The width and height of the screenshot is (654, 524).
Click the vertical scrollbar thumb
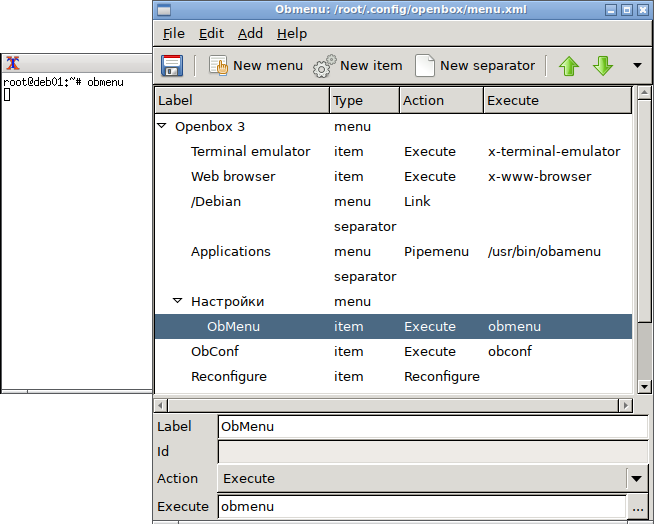coord(644,211)
